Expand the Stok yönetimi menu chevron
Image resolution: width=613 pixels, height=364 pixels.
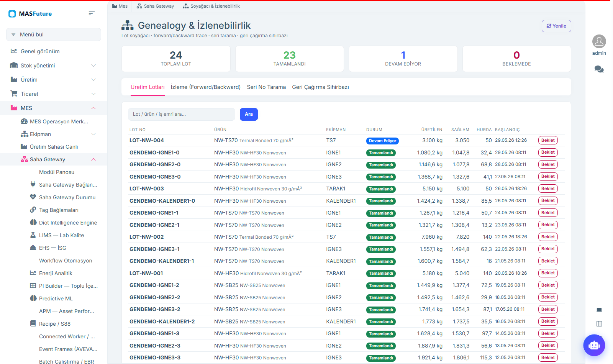(93, 66)
